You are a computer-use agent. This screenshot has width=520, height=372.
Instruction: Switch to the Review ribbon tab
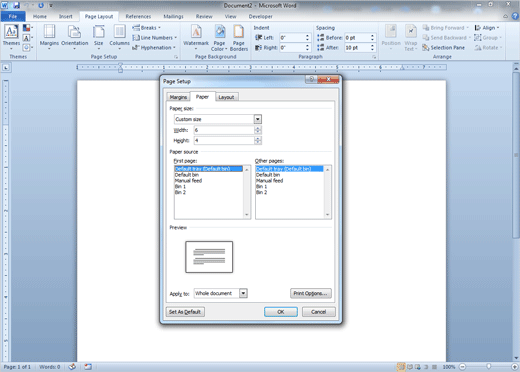coord(204,16)
